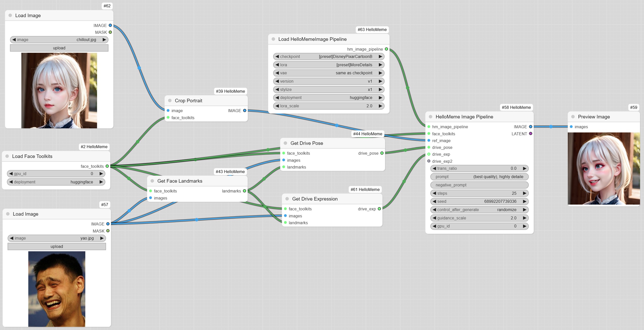Click previous arrow on the steps widget

pyautogui.click(x=434, y=193)
